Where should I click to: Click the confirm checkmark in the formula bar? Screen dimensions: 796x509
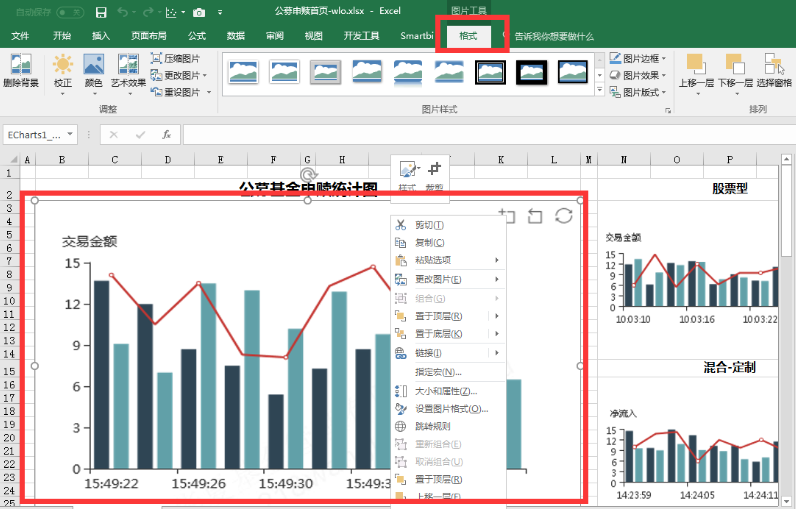click(x=141, y=134)
